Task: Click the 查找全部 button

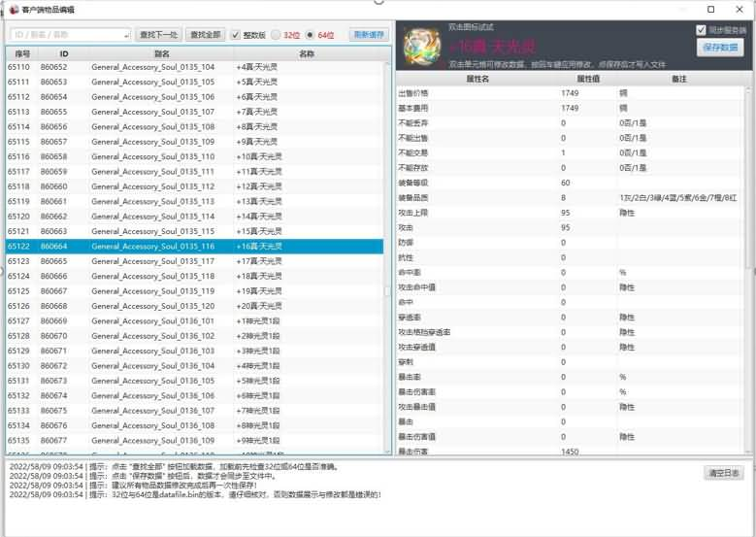Action: tap(205, 35)
